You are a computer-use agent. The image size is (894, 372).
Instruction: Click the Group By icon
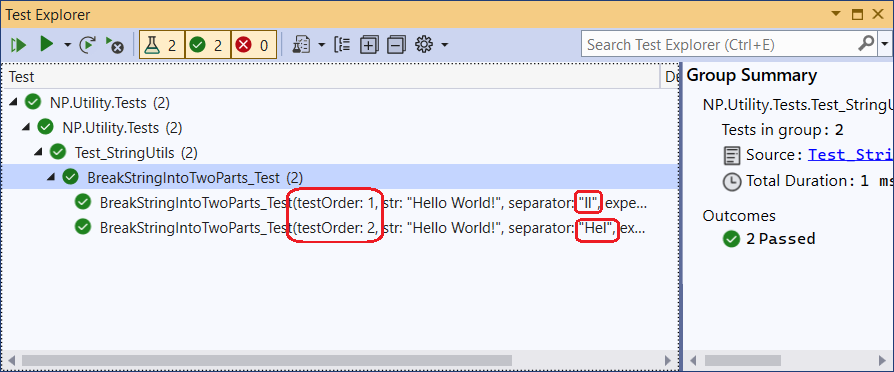click(x=342, y=45)
